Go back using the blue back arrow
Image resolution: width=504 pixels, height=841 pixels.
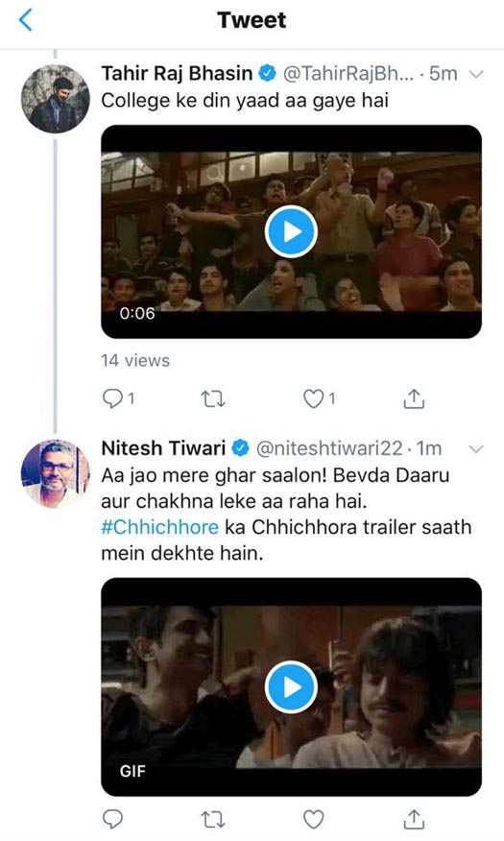pyautogui.click(x=25, y=20)
